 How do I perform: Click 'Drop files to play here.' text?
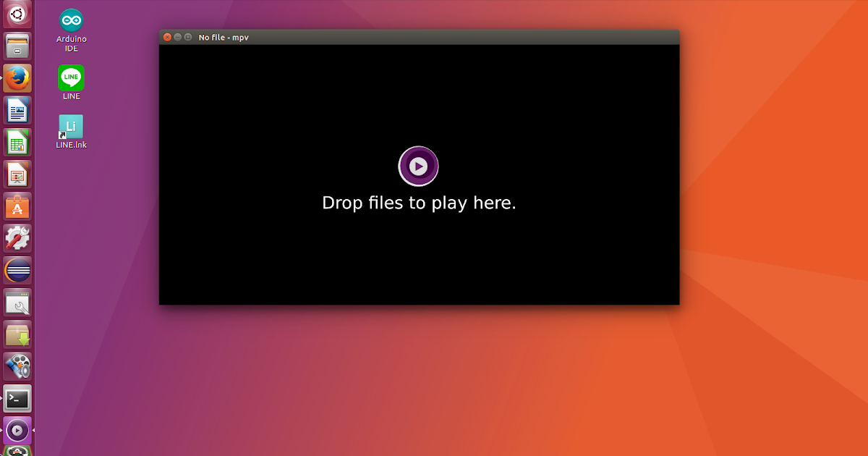point(419,203)
